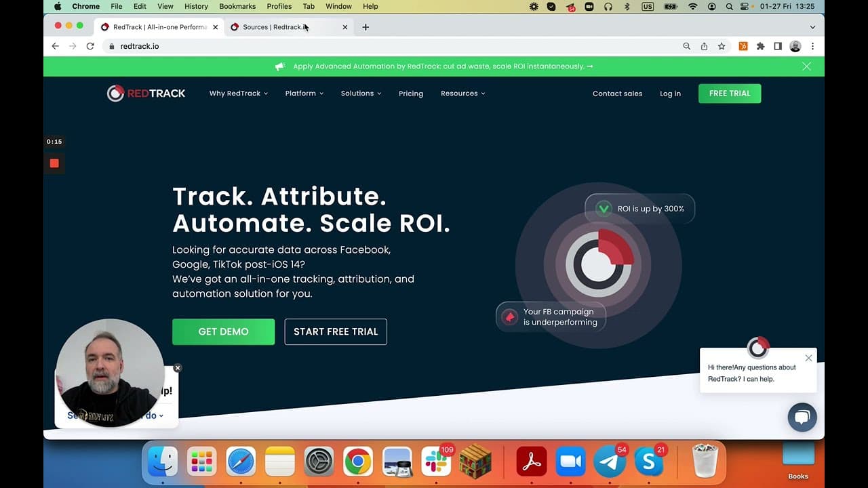
Task: Open the Chrome tab search chevron
Action: [812, 27]
